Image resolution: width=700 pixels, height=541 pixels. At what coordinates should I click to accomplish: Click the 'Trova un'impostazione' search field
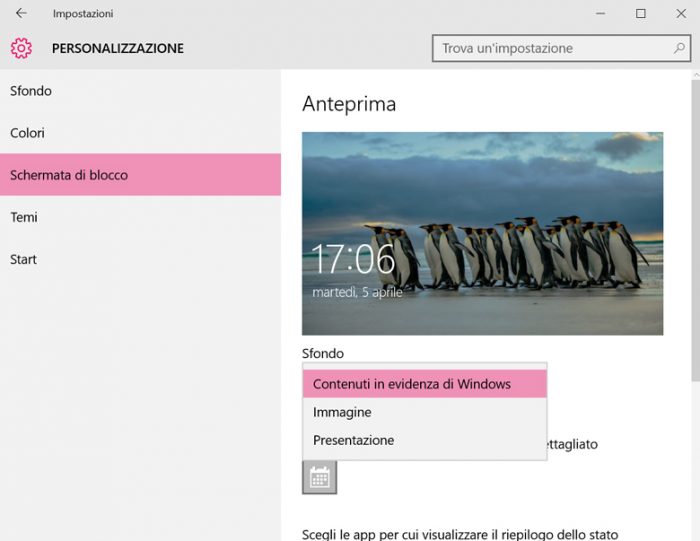550,48
